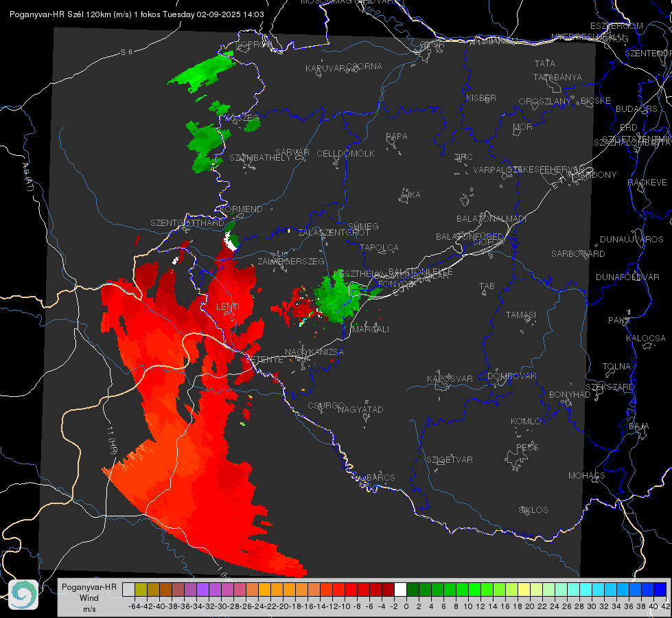Click the SZIGETVÁR city label
This screenshot has height=618, width=672.
[x=450, y=460]
